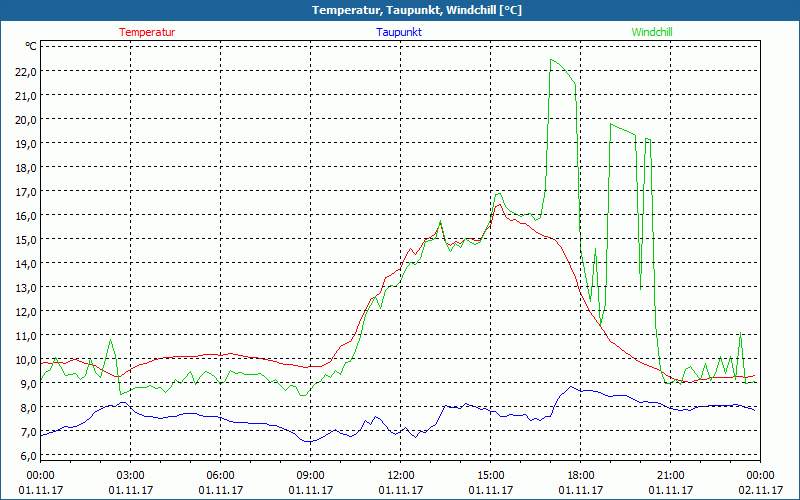Select the 18:00 time label
800x500 pixels.
(x=580, y=475)
